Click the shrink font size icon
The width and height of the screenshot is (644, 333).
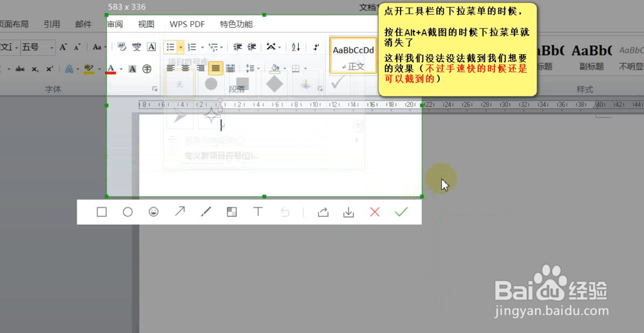pyautogui.click(x=77, y=47)
